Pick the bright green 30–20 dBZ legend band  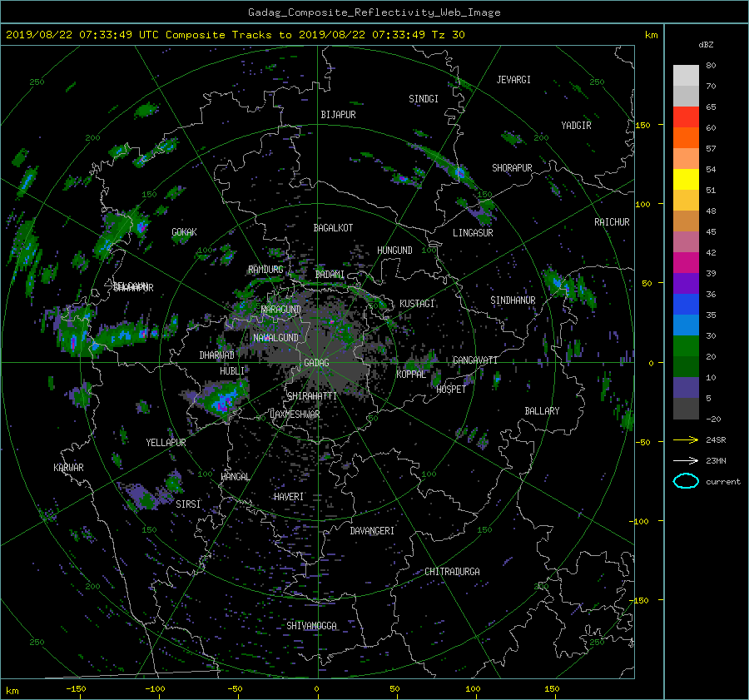pyautogui.click(x=686, y=345)
